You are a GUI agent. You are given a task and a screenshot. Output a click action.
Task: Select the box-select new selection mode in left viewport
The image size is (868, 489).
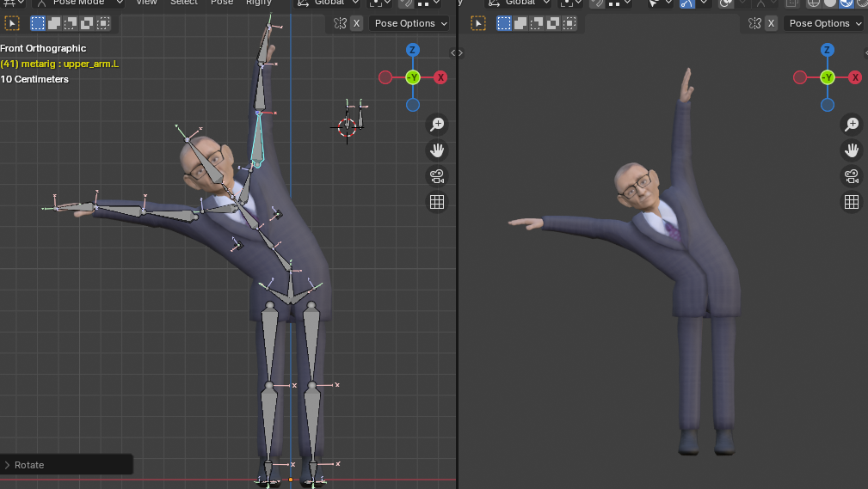tap(40, 23)
